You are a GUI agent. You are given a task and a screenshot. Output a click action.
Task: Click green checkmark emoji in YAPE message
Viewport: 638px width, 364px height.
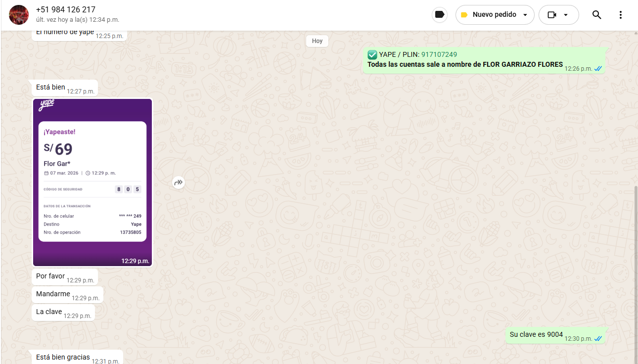coord(372,55)
